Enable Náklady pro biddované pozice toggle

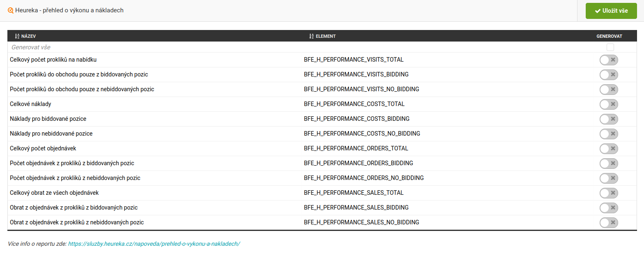[609, 119]
